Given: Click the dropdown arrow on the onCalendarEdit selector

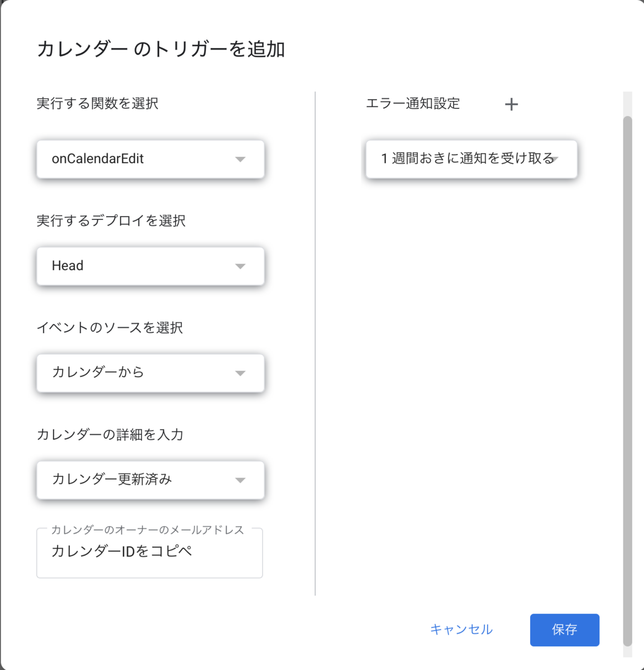Looking at the screenshot, I should 240,159.
